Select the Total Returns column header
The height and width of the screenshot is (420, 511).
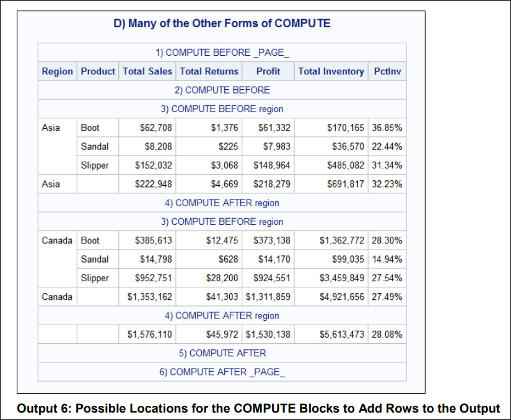pyautogui.click(x=209, y=71)
